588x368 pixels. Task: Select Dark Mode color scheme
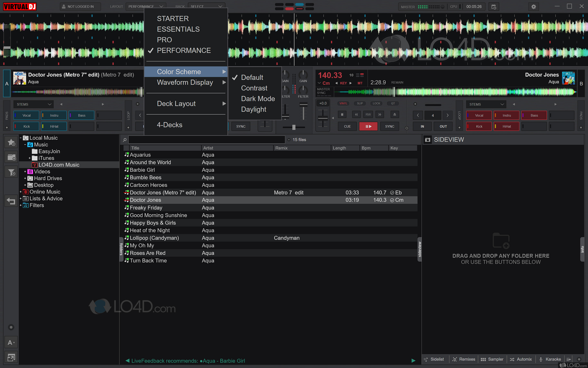(258, 99)
